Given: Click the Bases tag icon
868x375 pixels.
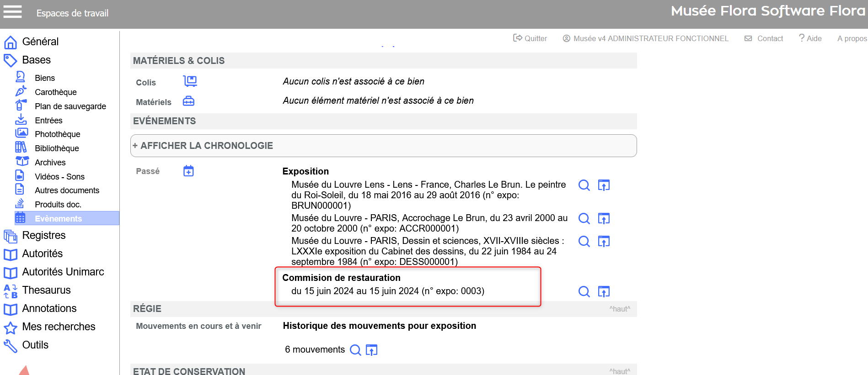Looking at the screenshot, I should tap(11, 61).
